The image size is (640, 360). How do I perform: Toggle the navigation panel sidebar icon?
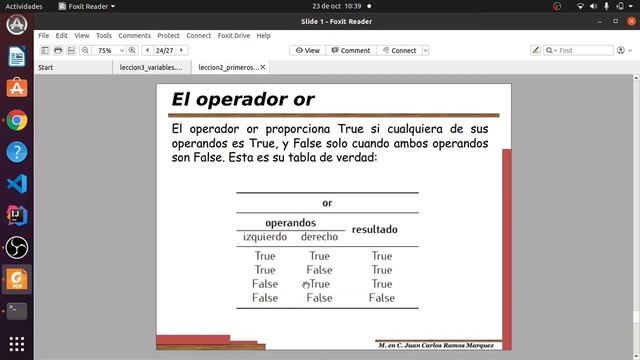(x=44, y=50)
